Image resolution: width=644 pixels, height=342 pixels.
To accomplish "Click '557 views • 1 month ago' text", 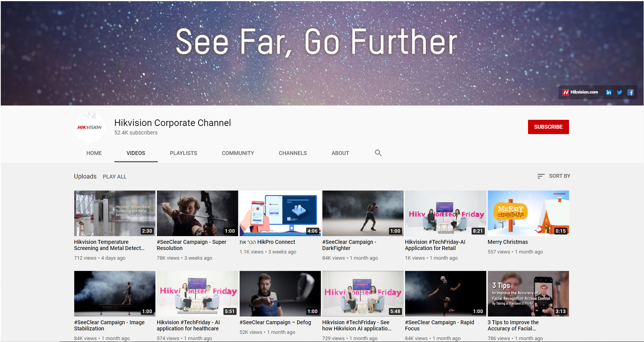I will coord(515,252).
